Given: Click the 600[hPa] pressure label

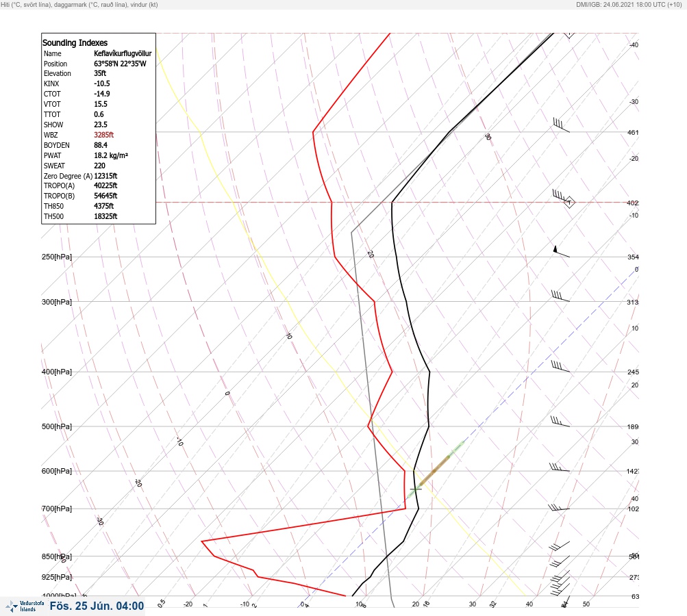Looking at the screenshot, I should [x=57, y=471].
